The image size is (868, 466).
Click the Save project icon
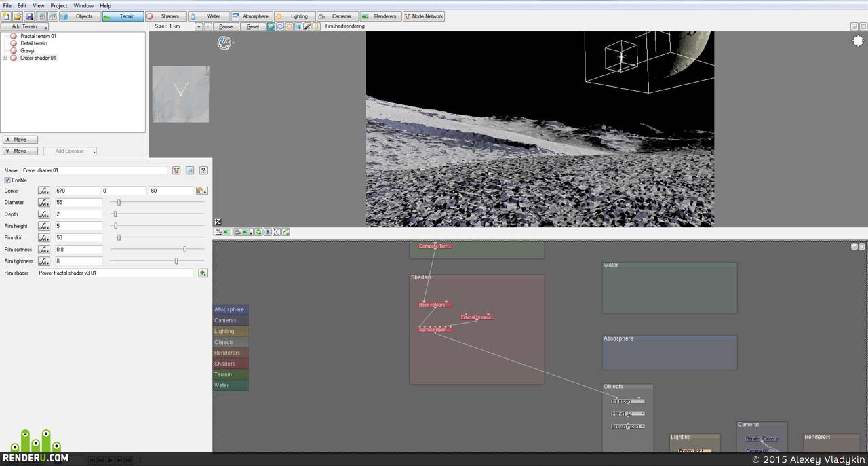click(x=29, y=16)
